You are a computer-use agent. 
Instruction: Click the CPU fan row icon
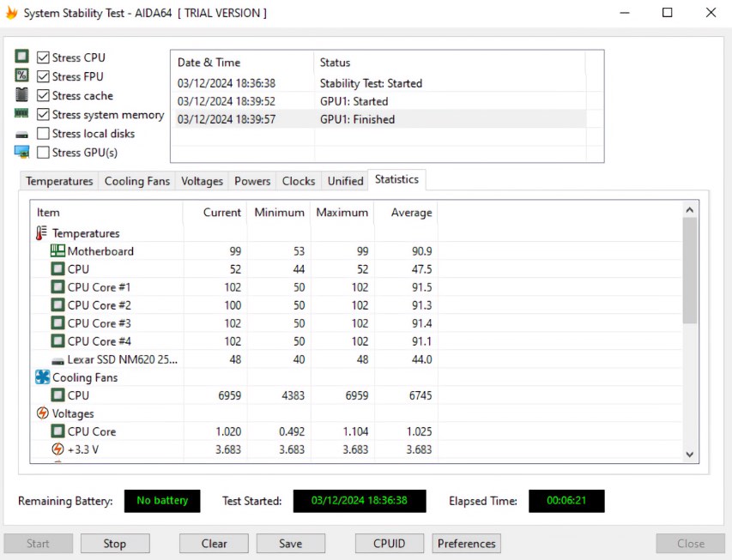[x=57, y=395]
